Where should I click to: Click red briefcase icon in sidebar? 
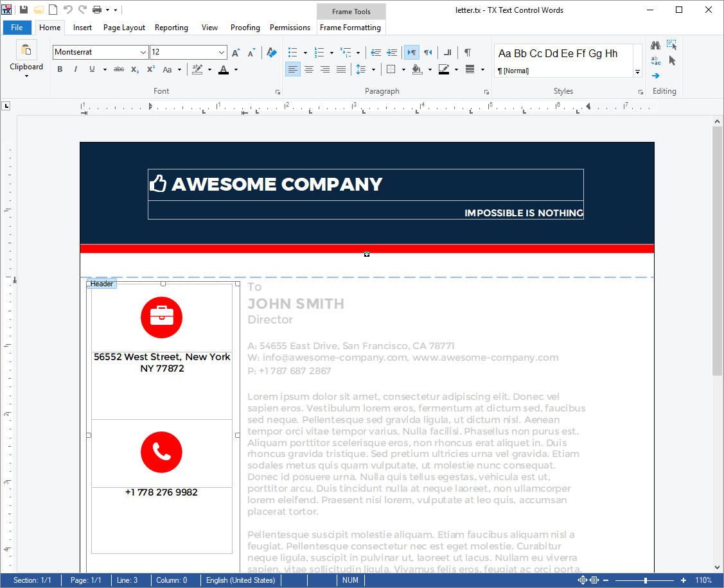pyautogui.click(x=162, y=318)
